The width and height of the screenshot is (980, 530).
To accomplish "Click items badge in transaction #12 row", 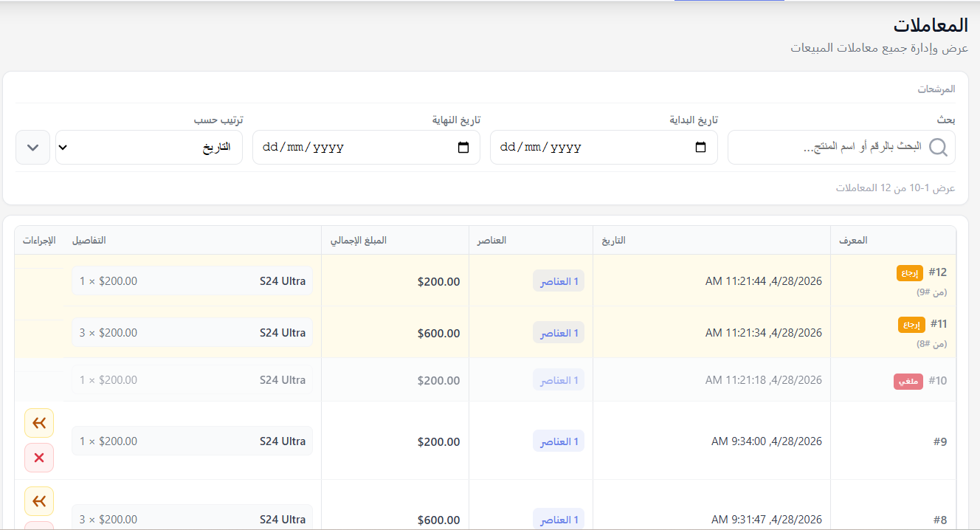I will [559, 281].
